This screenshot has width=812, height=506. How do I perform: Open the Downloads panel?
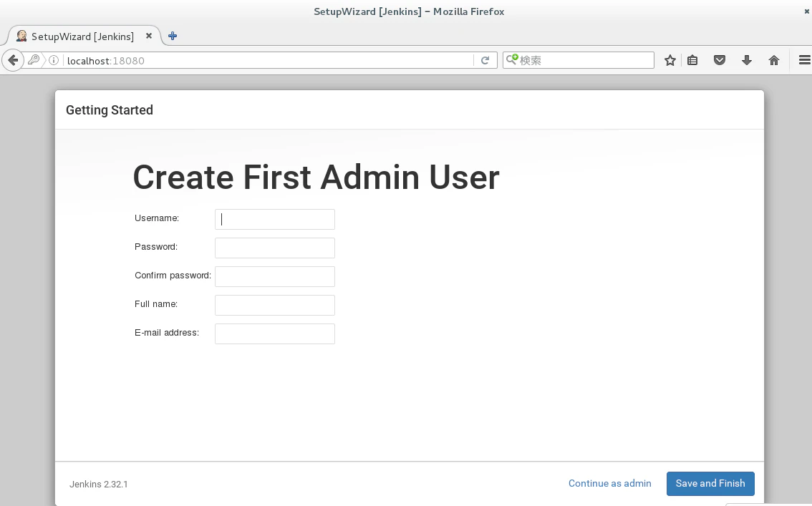click(x=747, y=59)
